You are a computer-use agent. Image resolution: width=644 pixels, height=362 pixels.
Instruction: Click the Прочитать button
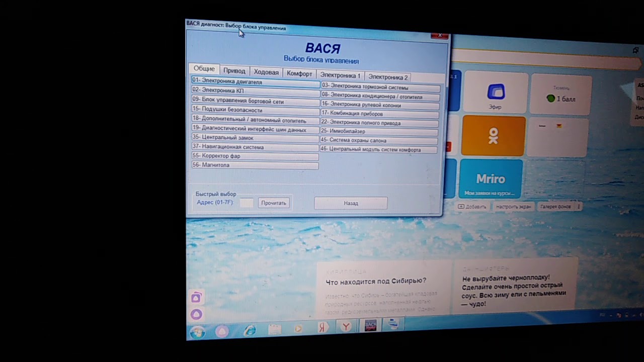[274, 203]
